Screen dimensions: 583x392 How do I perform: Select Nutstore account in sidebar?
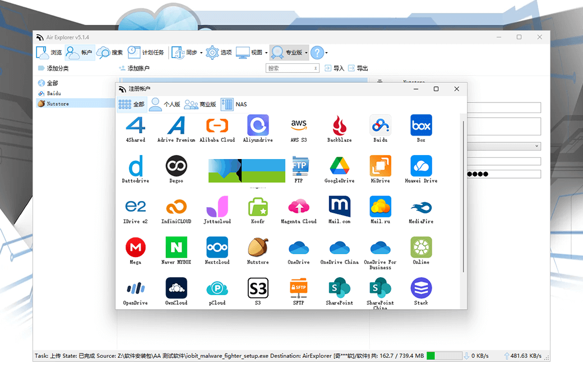click(x=76, y=104)
